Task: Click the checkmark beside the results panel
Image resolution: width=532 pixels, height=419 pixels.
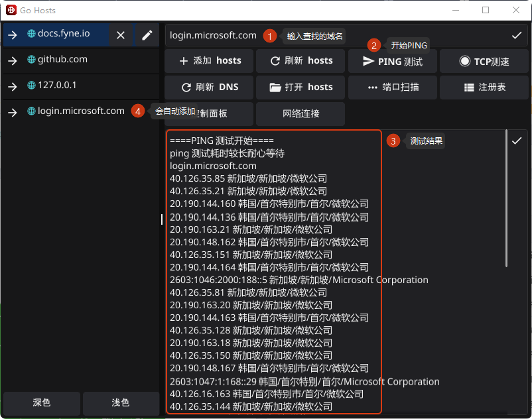Action: [x=516, y=141]
